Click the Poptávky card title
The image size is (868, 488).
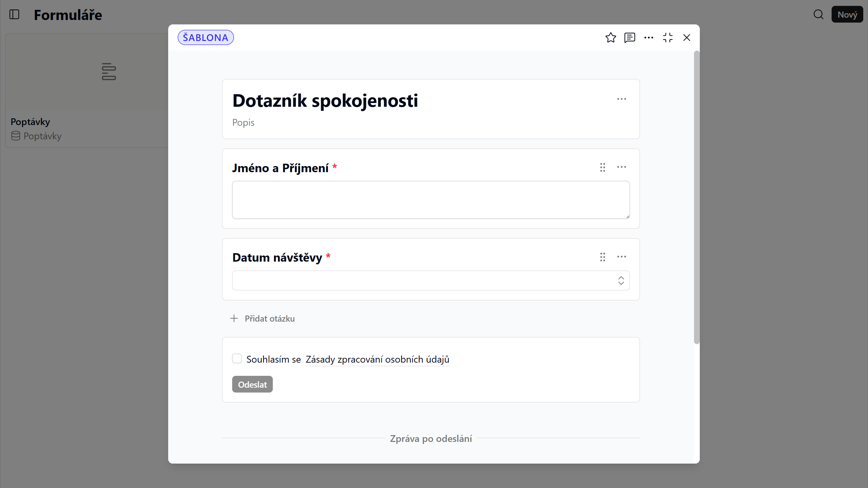30,122
